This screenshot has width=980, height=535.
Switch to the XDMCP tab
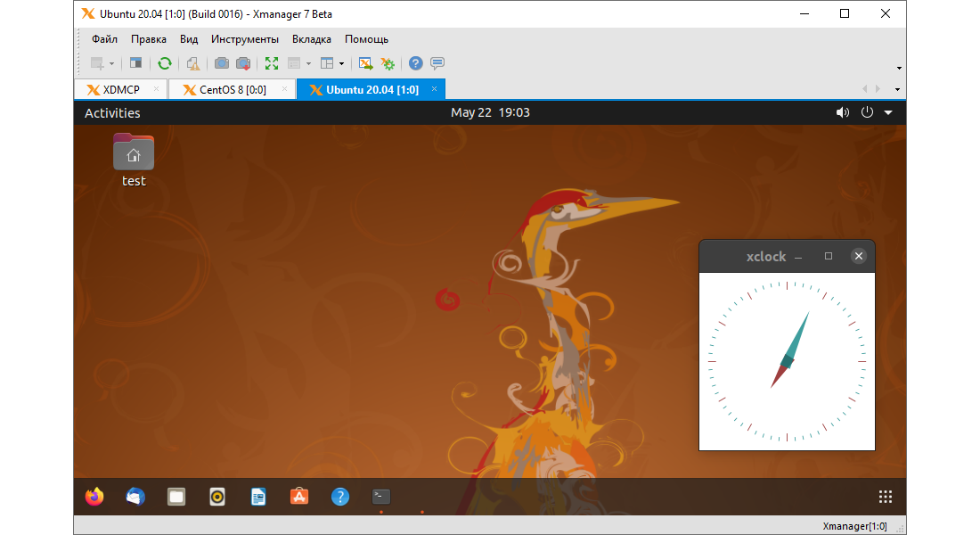tap(121, 89)
